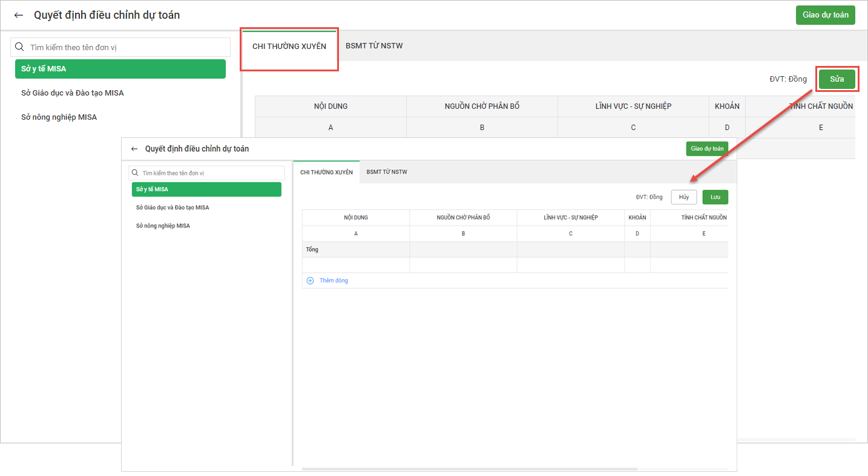The width and height of the screenshot is (868, 476).
Task: Open the red-outlined CHI THƯỜNG XUYÊN tab
Action: pyautogui.click(x=289, y=46)
